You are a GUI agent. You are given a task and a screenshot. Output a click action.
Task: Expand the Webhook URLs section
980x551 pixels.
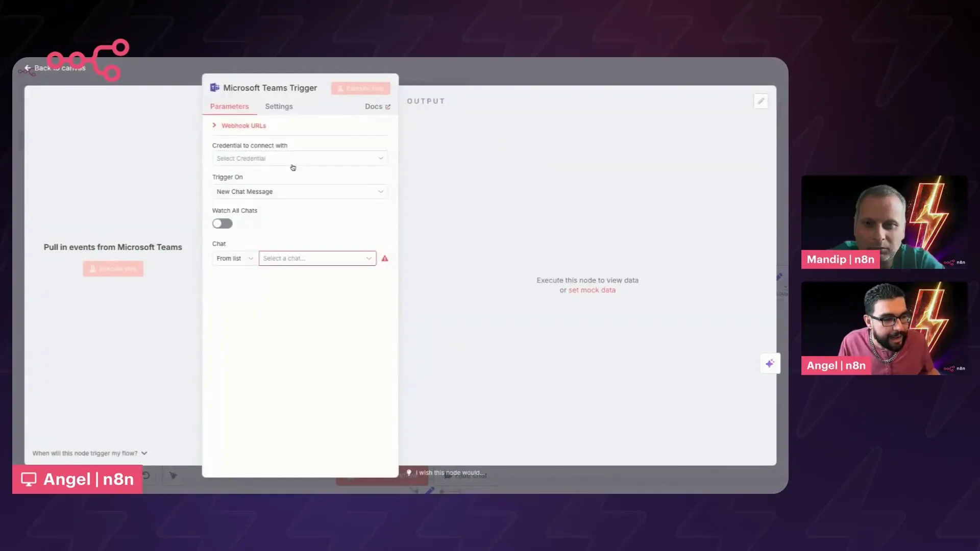[239, 126]
